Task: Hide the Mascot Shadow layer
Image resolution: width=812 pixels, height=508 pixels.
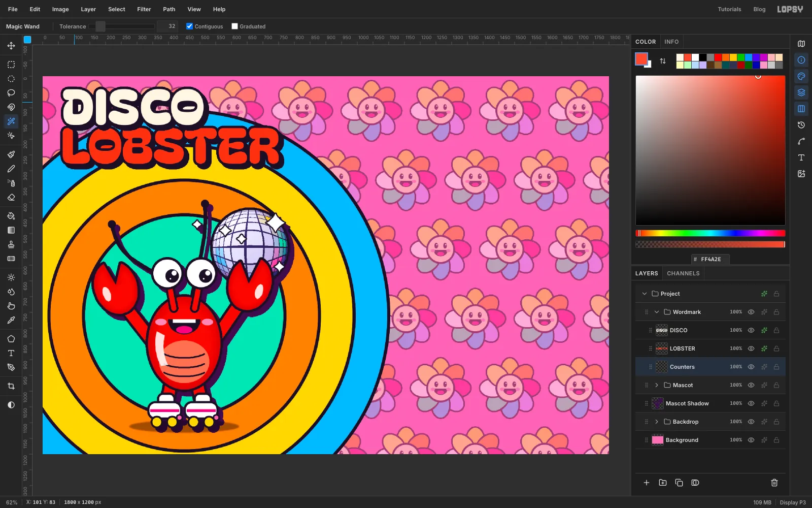Action: [x=751, y=403]
